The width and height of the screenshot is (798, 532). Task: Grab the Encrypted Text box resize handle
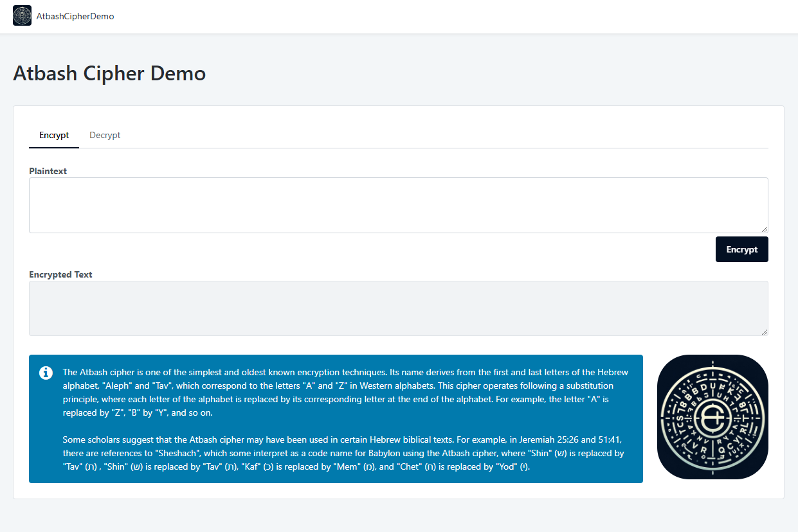(x=764, y=332)
